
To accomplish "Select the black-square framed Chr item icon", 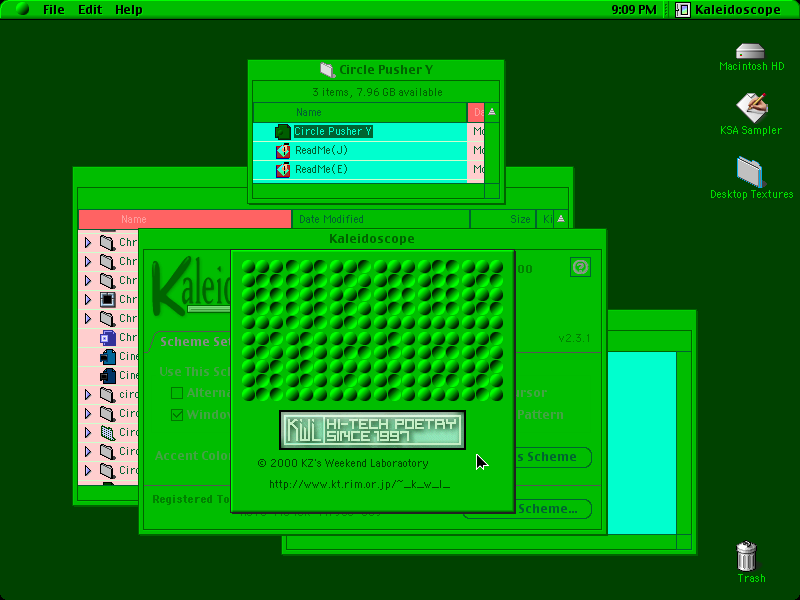I will (107, 299).
